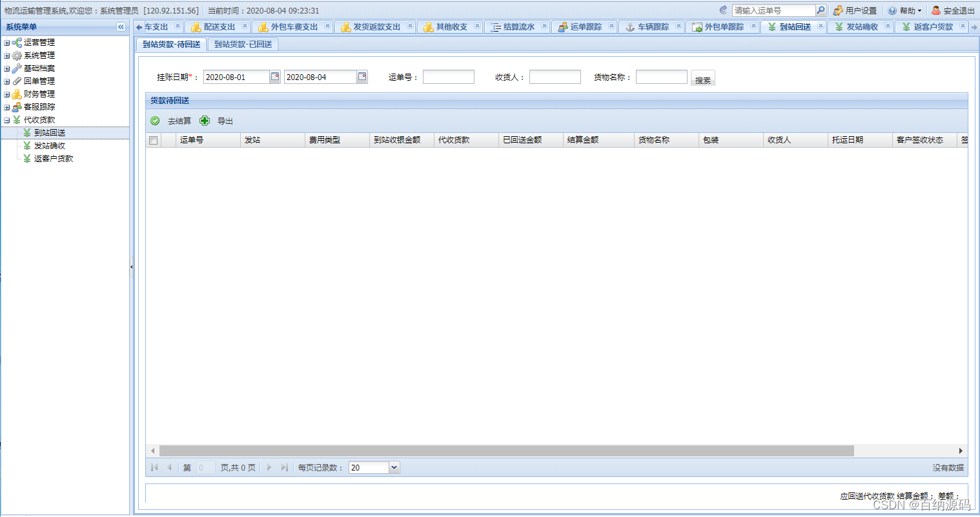Open the 每页记录数 page-size dropdown
The image size is (980, 517).
[394, 467]
